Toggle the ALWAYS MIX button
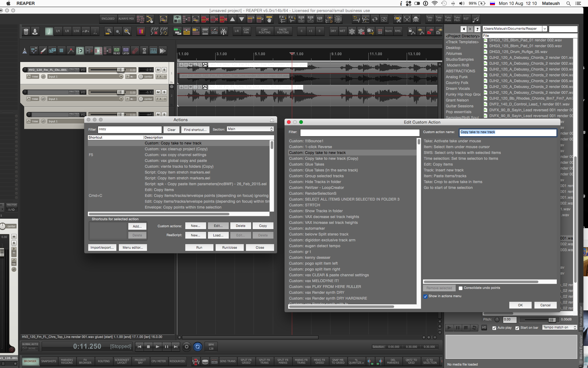This screenshot has width=588, height=368. pos(126,19)
